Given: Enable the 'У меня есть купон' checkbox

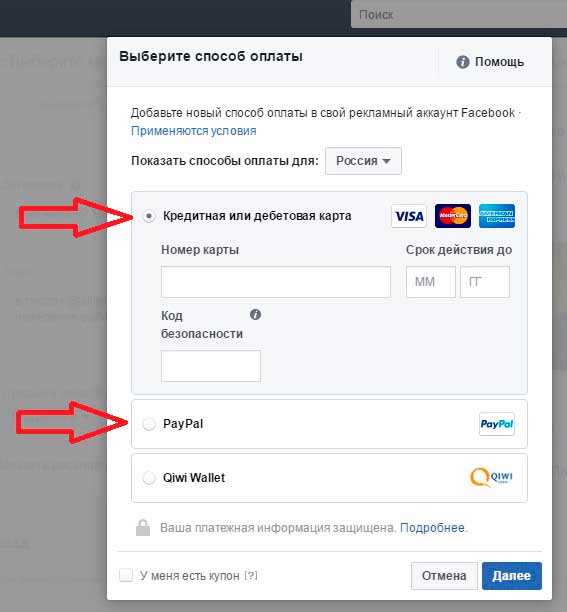Looking at the screenshot, I should [x=126, y=575].
